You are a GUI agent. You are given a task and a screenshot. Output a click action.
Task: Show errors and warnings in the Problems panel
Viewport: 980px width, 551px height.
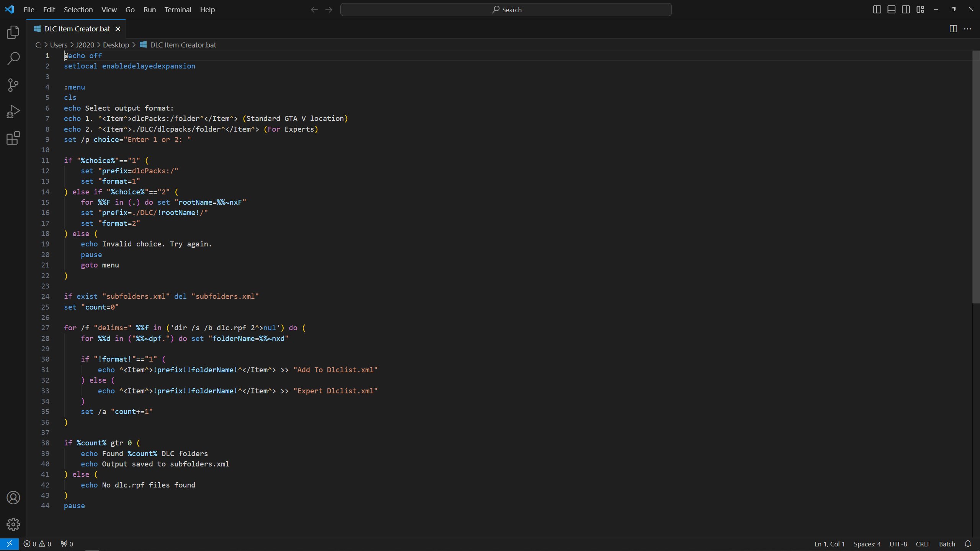point(37,544)
